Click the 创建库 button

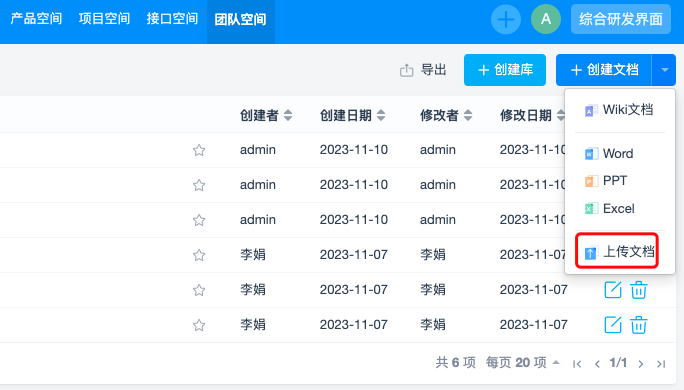505,70
